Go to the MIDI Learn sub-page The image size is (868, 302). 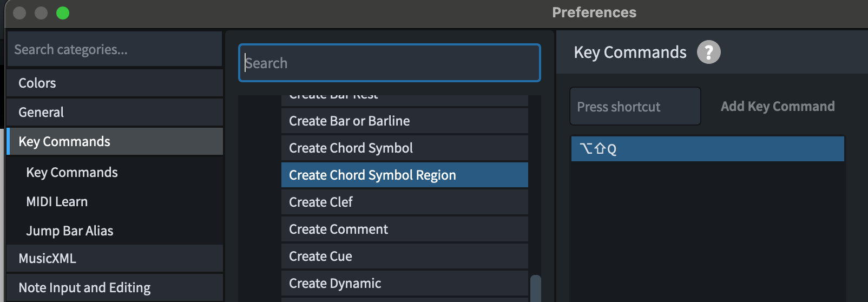[115, 201]
